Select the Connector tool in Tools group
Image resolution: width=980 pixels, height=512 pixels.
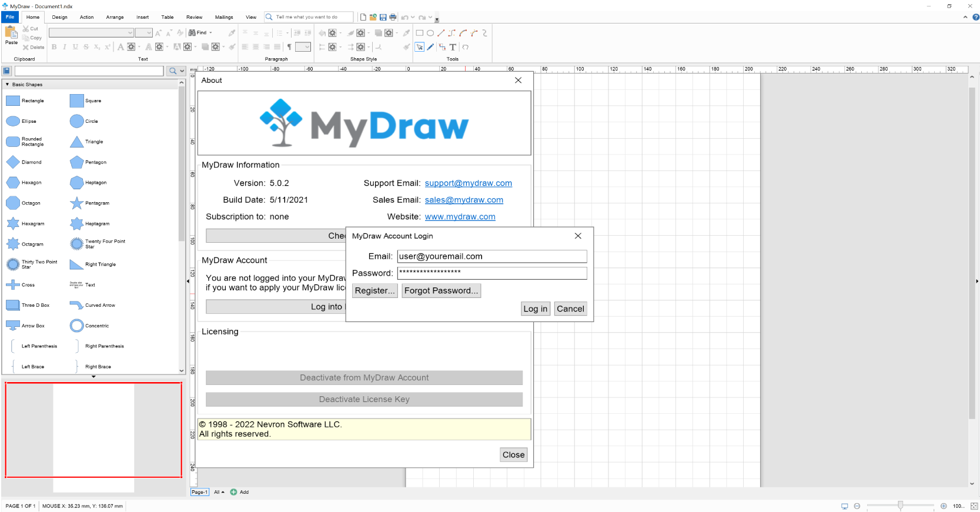tap(442, 47)
